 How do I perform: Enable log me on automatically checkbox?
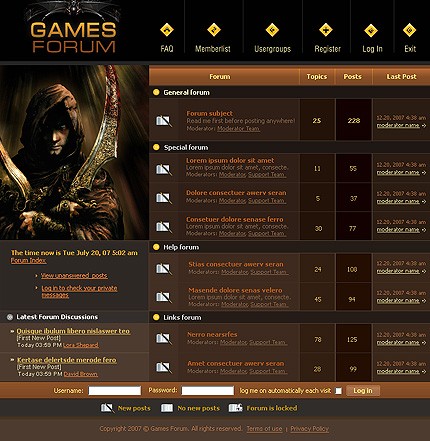[x=338, y=391]
